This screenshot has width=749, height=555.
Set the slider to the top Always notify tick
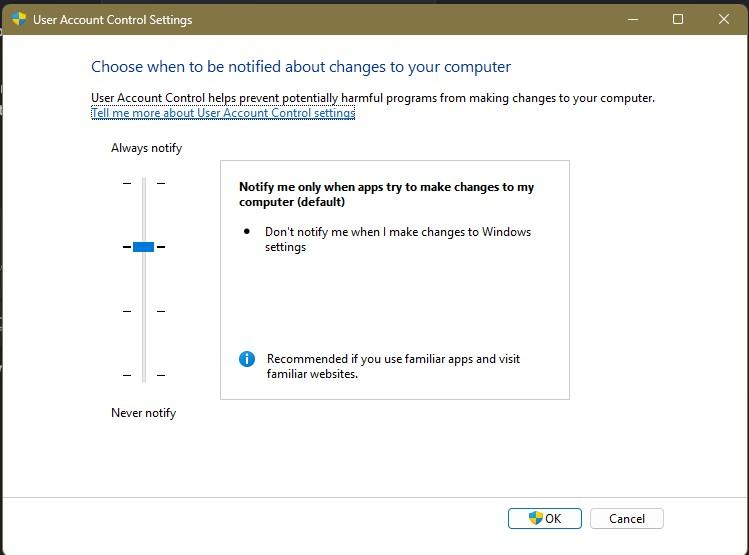pyautogui.click(x=144, y=183)
